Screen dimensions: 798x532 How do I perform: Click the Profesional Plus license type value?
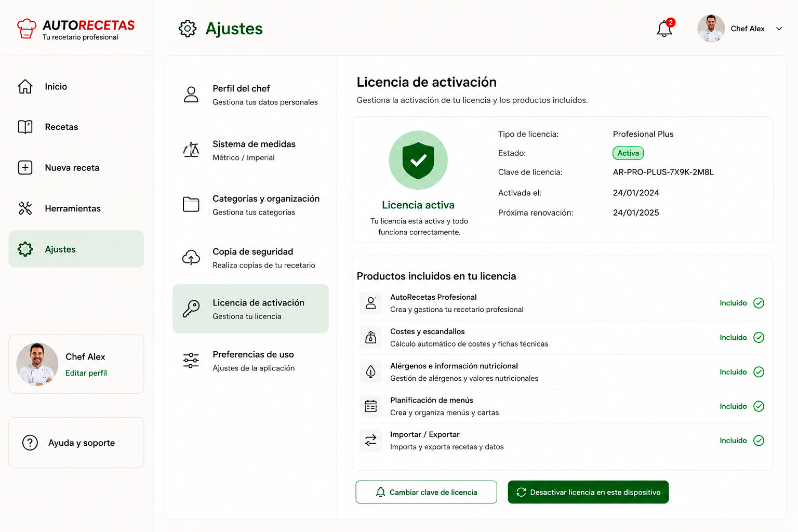coord(643,134)
